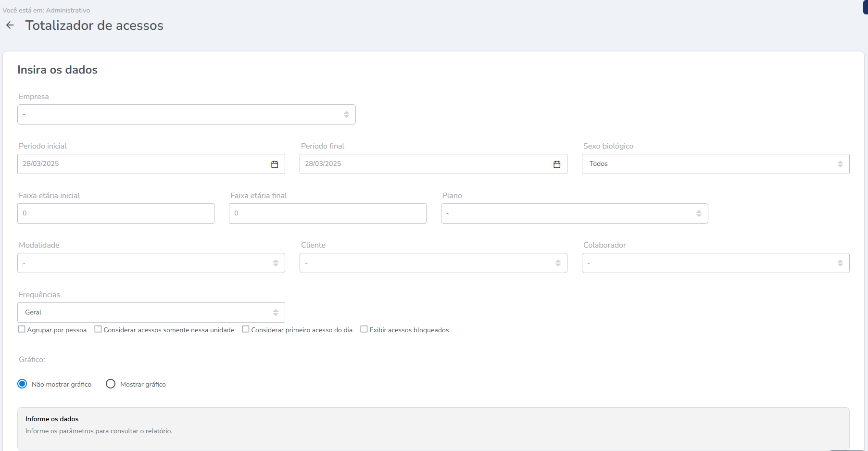Check Considerar acessos somente nessa unidade

[98, 329]
